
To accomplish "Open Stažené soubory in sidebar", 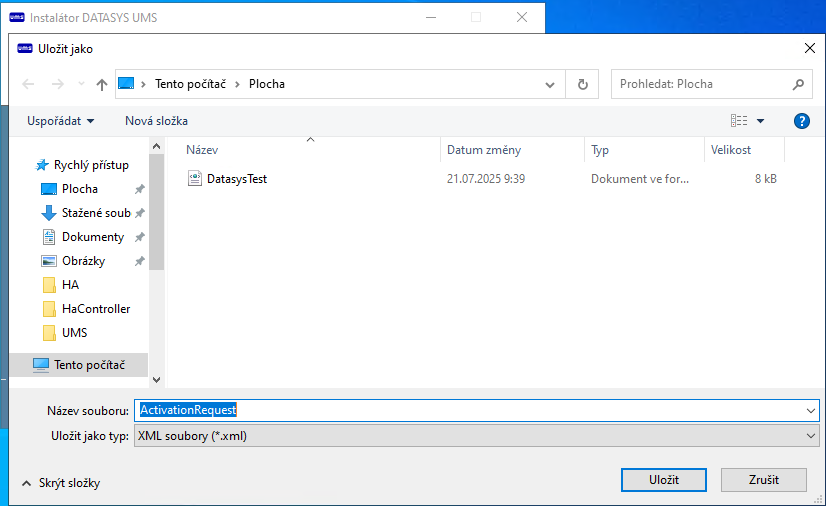I will click(x=96, y=213).
